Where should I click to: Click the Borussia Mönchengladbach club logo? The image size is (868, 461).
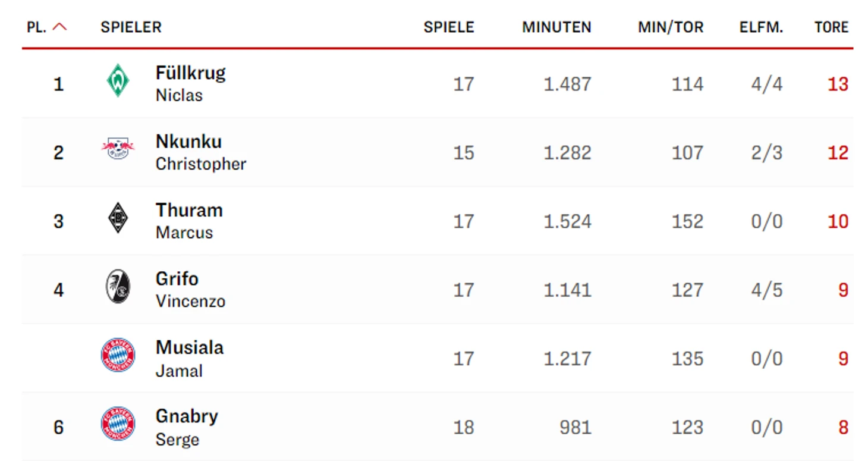pyautogui.click(x=118, y=219)
